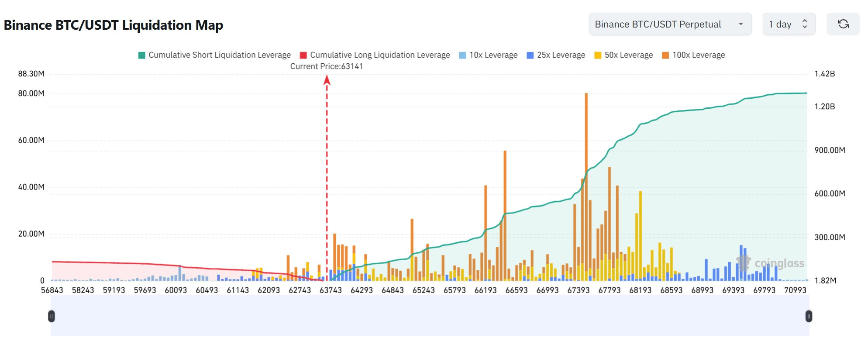
Task: Click the 68193 price axis label
Action: click(641, 290)
